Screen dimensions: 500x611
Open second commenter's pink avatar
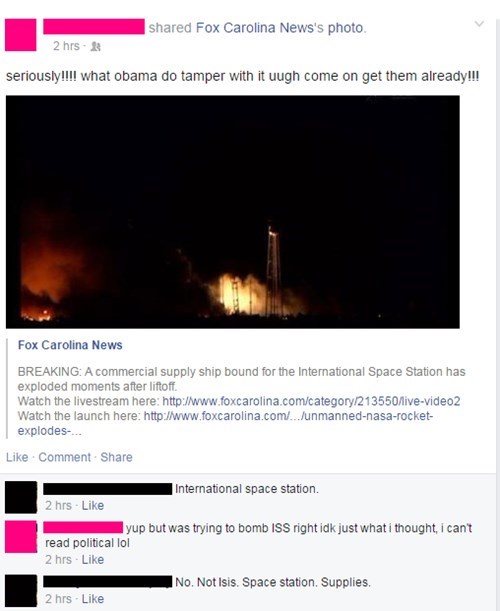(x=21, y=537)
